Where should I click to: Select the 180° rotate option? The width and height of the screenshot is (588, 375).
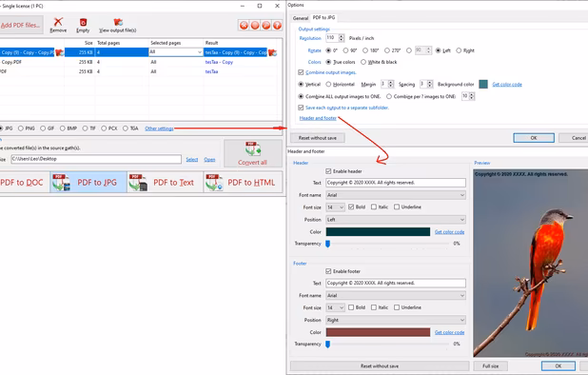point(364,50)
